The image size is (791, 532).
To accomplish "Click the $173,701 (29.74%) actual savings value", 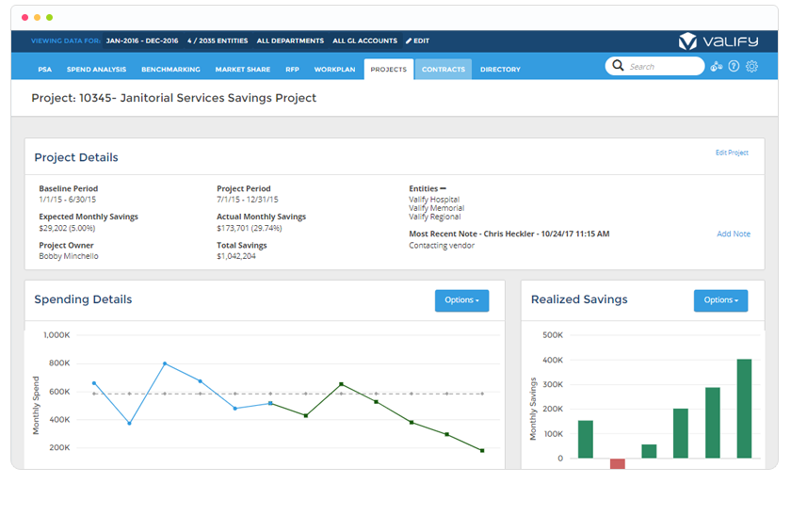I will [250, 228].
